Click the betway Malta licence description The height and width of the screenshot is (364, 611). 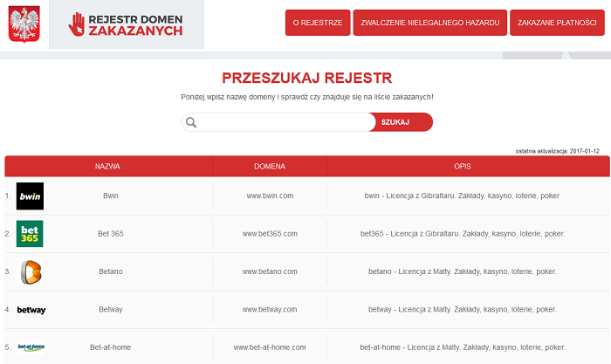[463, 309]
